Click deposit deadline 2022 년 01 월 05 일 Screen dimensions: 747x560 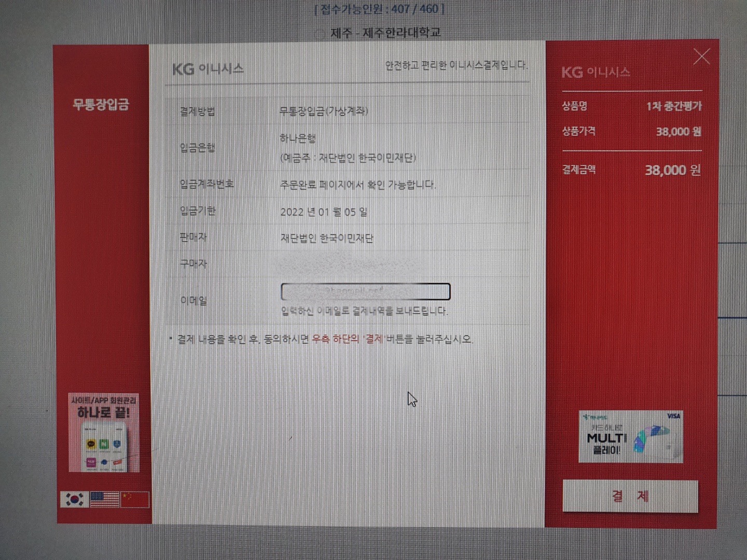324,212
